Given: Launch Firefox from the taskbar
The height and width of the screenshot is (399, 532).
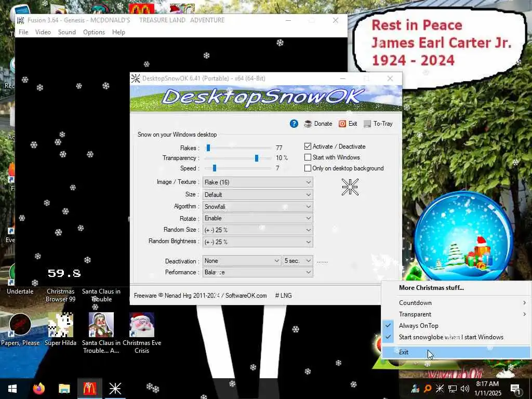Looking at the screenshot, I should pyautogui.click(x=39, y=389).
